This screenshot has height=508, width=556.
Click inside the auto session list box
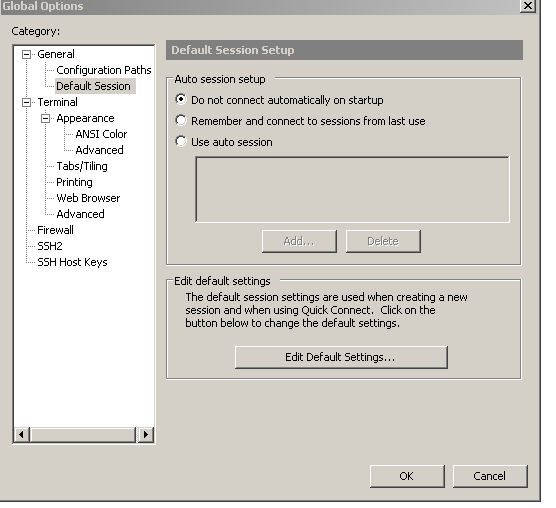pyautogui.click(x=352, y=190)
